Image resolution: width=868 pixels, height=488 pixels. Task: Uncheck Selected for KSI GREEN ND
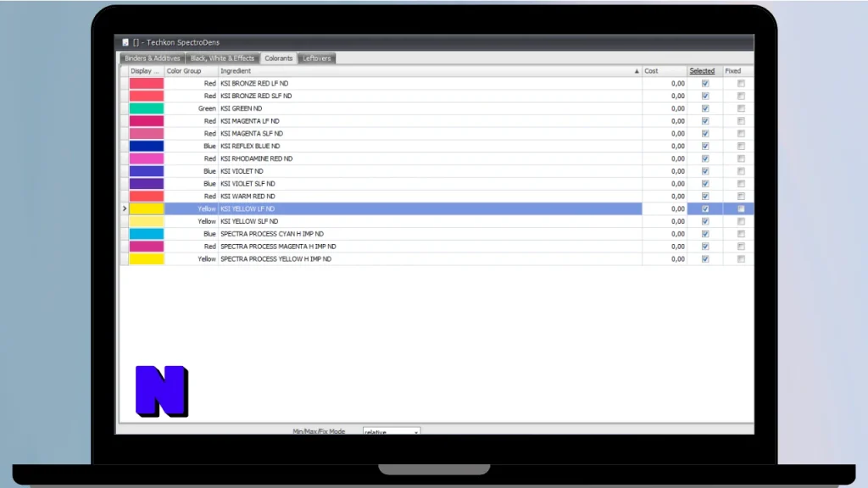705,108
